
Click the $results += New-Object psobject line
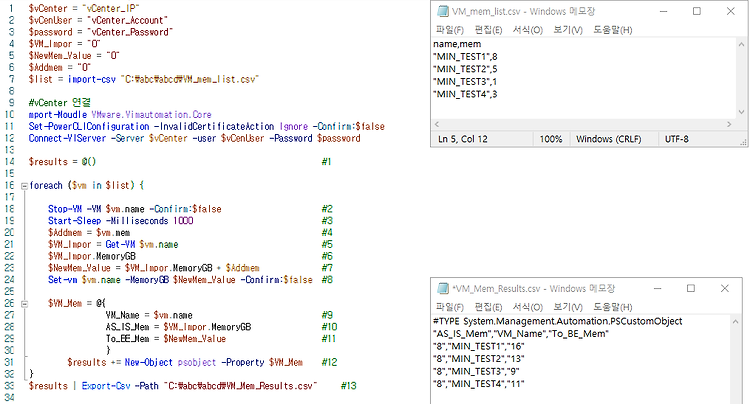coord(185,362)
